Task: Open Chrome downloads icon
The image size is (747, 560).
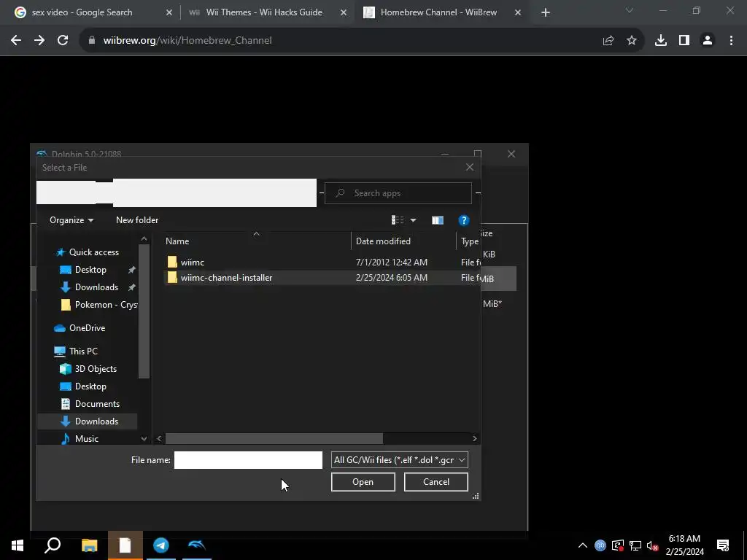Action: point(661,41)
